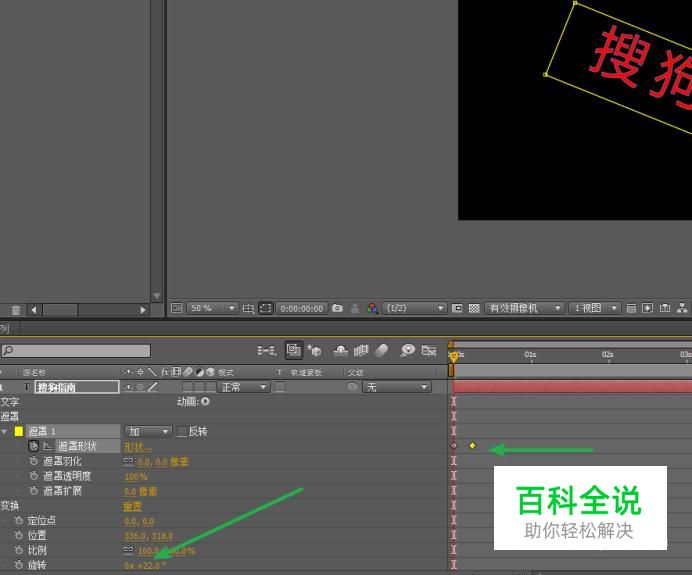Collapse the 遮罩 1 mask group
Screen dimensions: 692x575
pyautogui.click(x=4, y=431)
